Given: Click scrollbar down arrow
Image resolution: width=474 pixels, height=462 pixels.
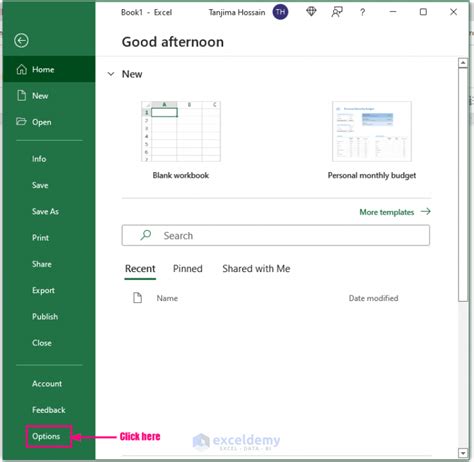Looking at the screenshot, I should pos(463,453).
